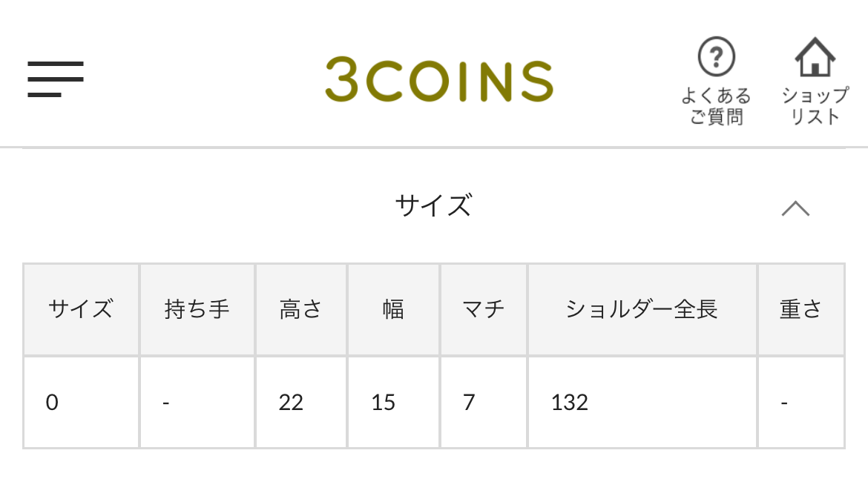Select the マチ column header
The width and height of the screenshot is (868, 479).
coord(483,309)
